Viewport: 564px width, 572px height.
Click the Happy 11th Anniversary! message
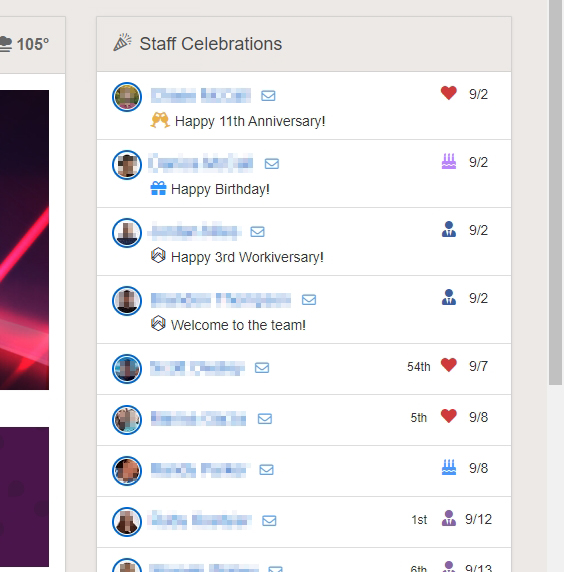250,121
